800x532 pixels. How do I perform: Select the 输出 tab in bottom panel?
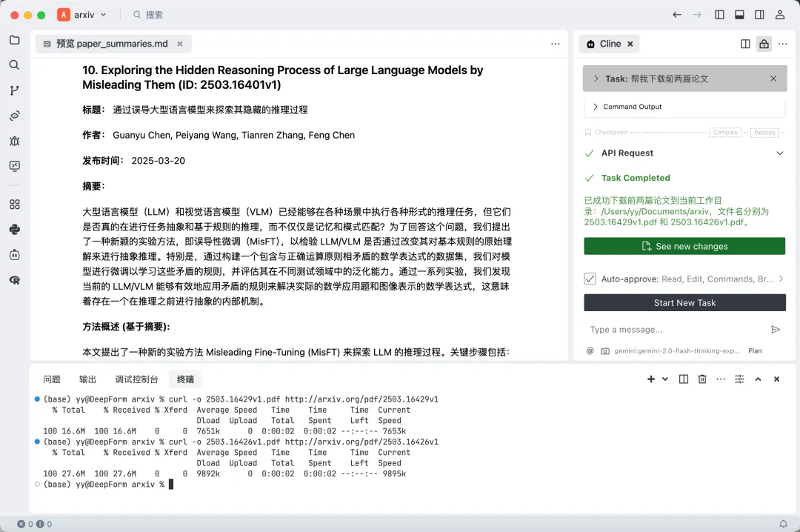(x=87, y=379)
